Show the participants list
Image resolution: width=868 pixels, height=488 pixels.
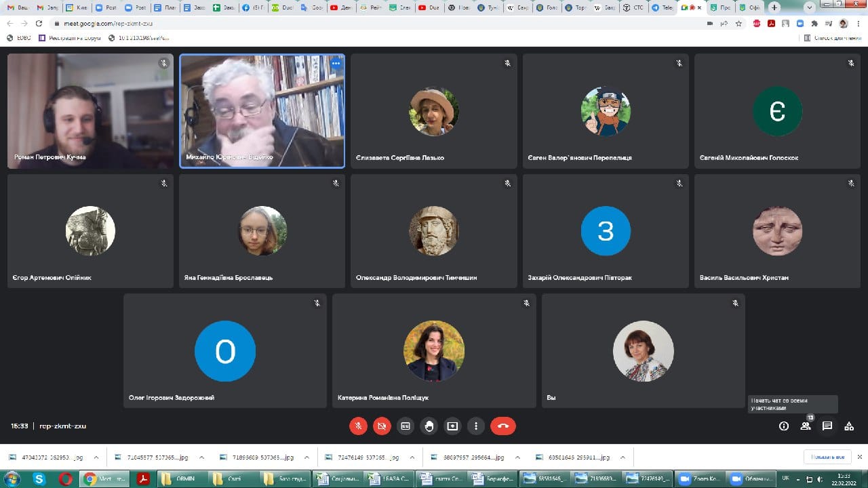805,426
